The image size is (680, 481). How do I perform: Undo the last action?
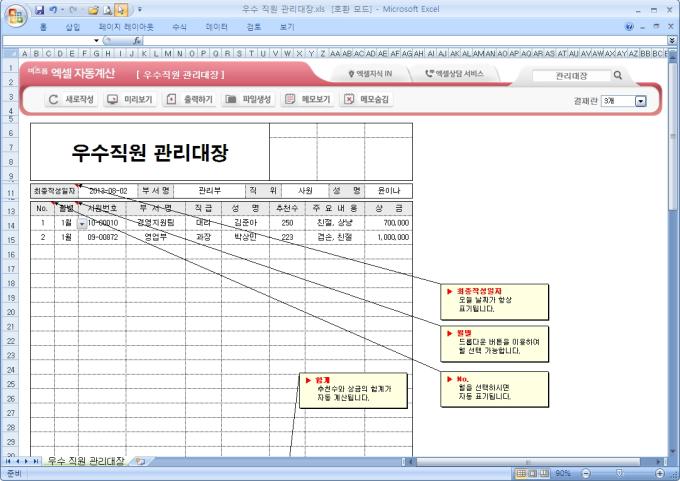[53, 10]
